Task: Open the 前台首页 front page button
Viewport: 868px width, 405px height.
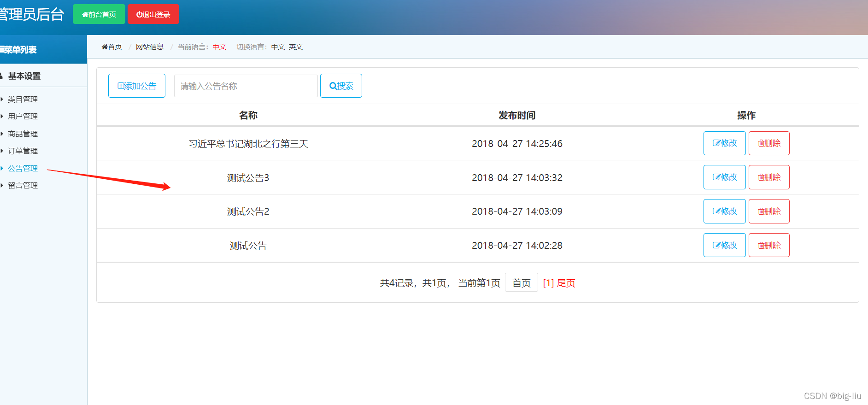Action: pos(99,14)
